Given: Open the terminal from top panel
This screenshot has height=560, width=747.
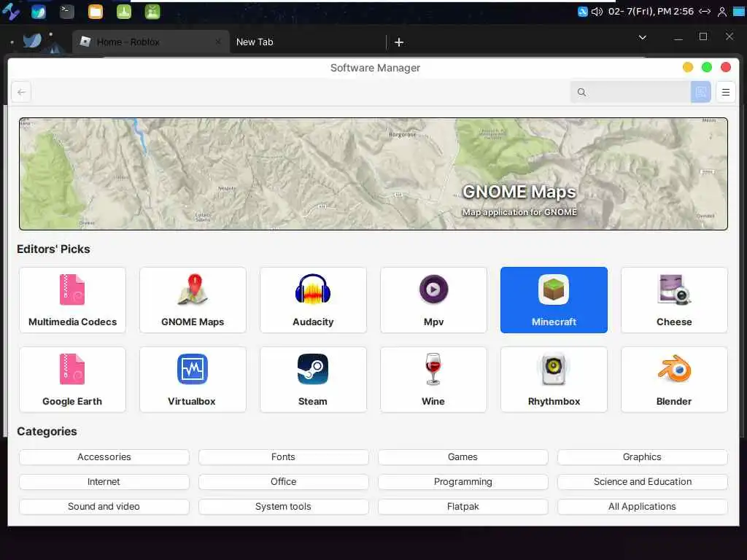Looking at the screenshot, I should click(66, 12).
